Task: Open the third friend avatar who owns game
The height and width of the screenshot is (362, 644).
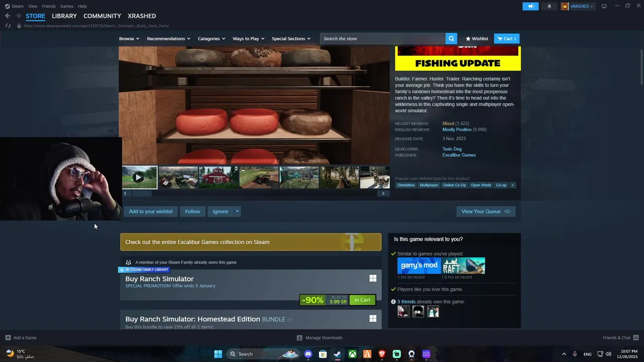Action: 433,312
